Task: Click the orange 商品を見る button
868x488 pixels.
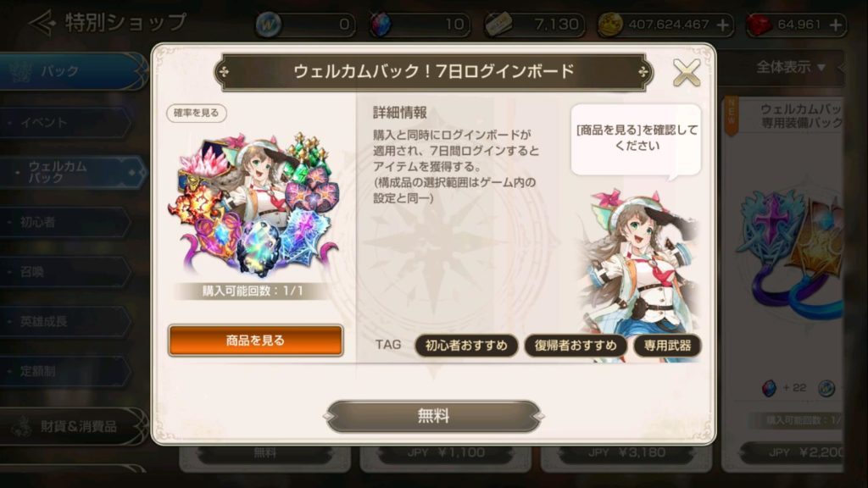Action: [x=255, y=341]
